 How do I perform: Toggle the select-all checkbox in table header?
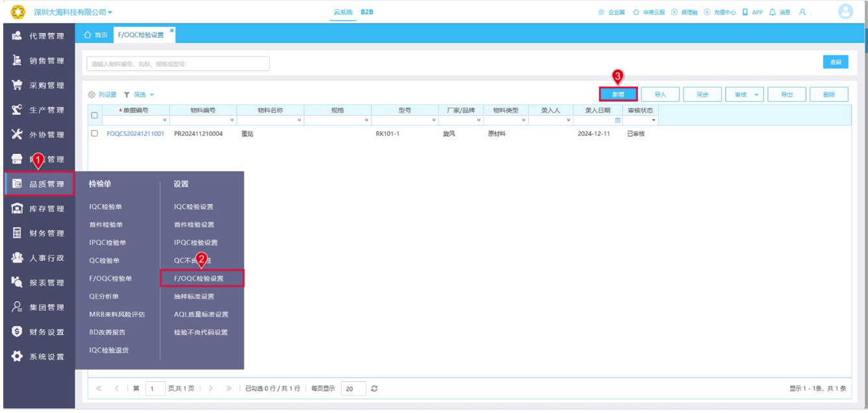tap(94, 116)
